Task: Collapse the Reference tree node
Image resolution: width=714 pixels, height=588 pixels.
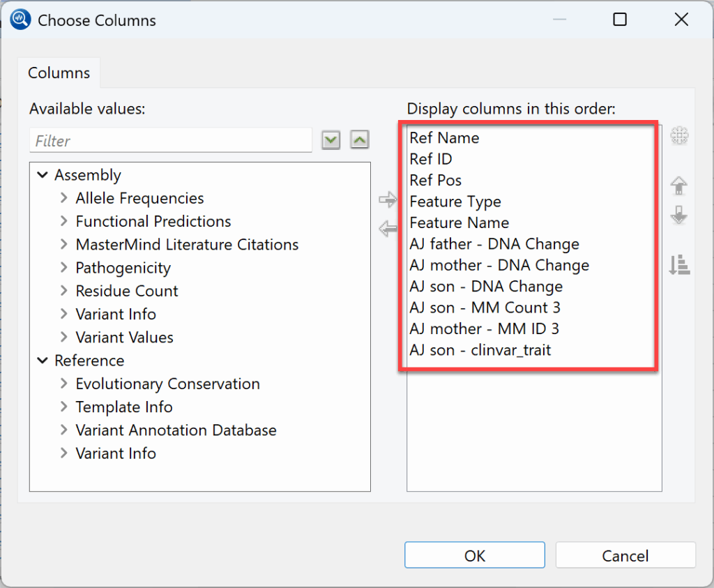Action: point(43,361)
